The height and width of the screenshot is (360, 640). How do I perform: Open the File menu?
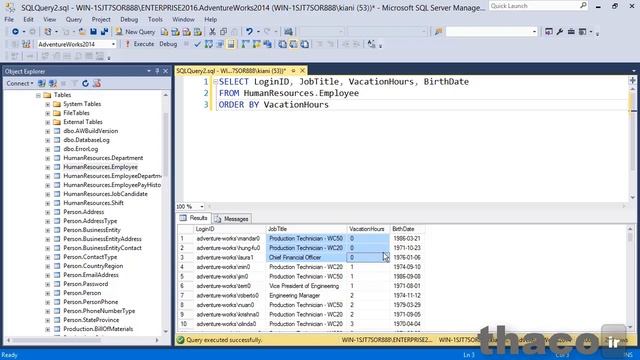pos(9,19)
